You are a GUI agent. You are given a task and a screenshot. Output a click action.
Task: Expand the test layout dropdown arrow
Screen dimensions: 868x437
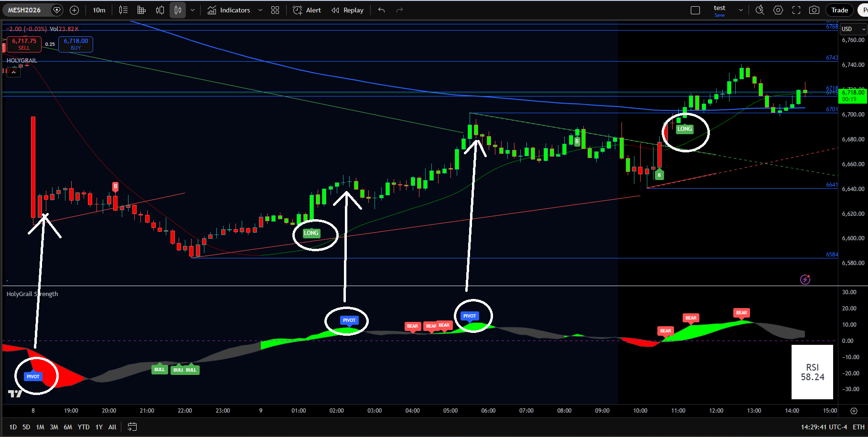[x=741, y=10]
